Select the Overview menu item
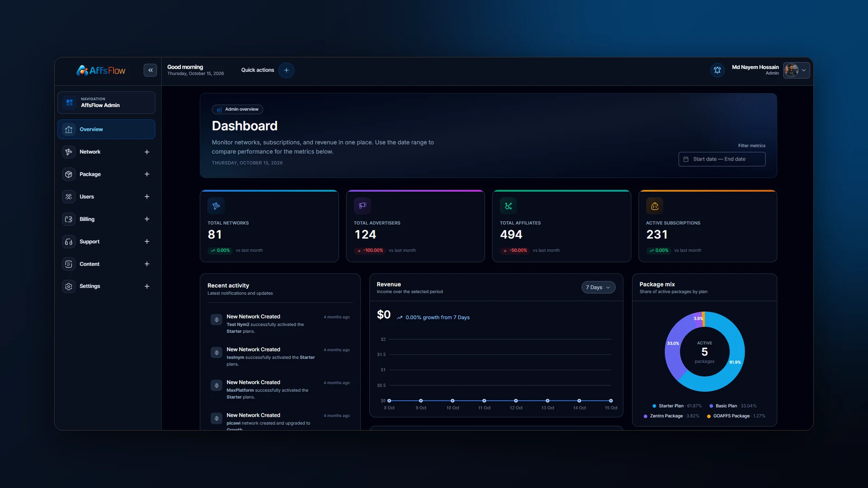Viewport: 868px width, 488px height. point(106,129)
